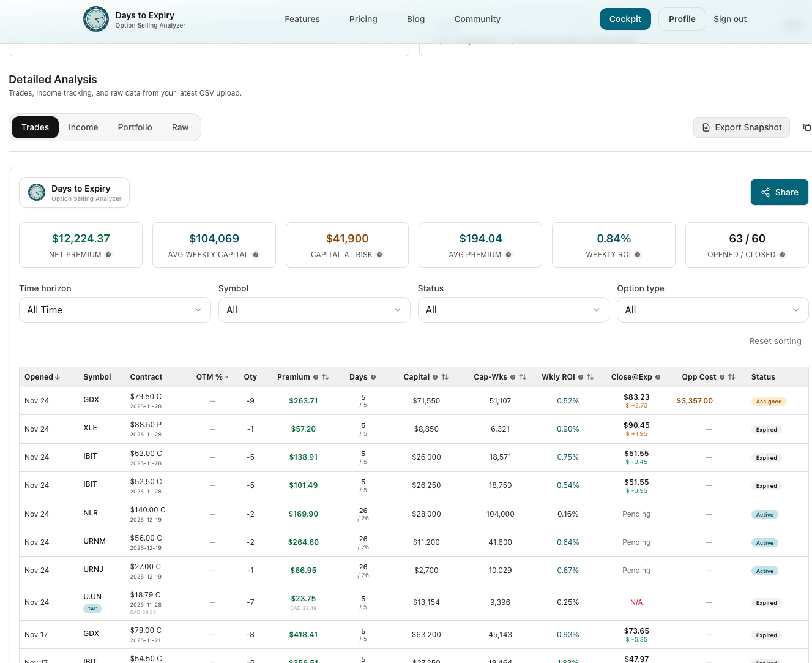This screenshot has height=663, width=812.
Task: Click the sort arrows on the Premium column
Action: click(325, 377)
